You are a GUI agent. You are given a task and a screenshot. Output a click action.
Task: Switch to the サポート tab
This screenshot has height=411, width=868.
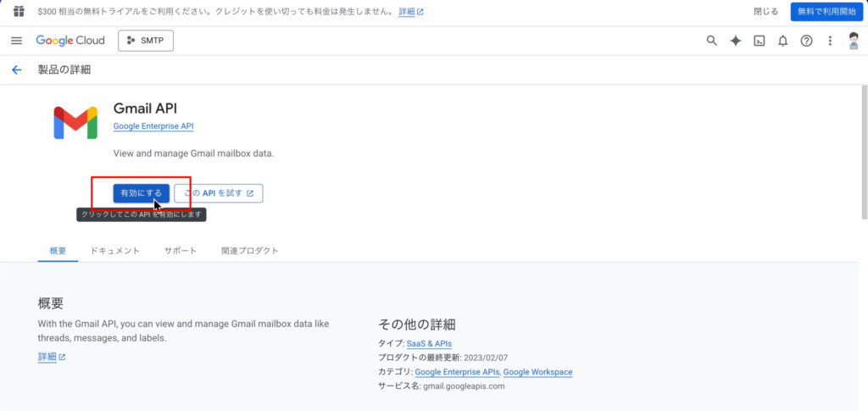[x=181, y=251]
